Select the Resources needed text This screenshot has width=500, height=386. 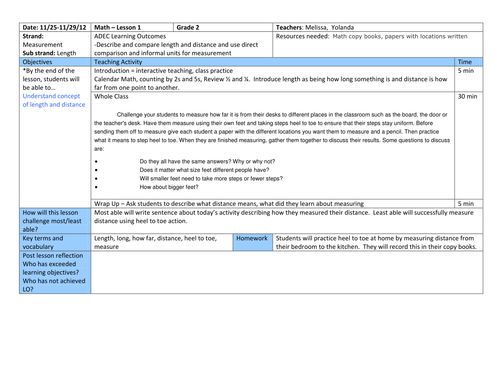pyautogui.click(x=371, y=36)
